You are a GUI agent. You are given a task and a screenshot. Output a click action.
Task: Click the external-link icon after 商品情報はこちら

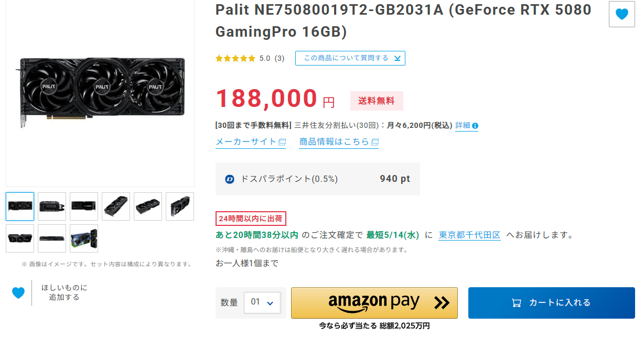[x=374, y=142]
